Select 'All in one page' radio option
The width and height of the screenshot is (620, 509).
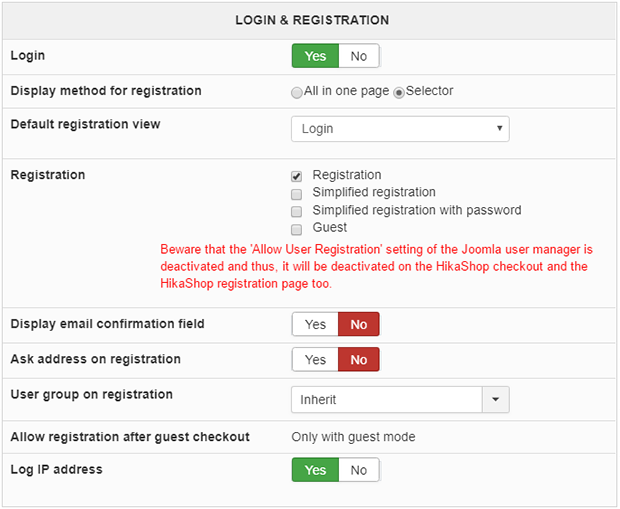point(297,92)
